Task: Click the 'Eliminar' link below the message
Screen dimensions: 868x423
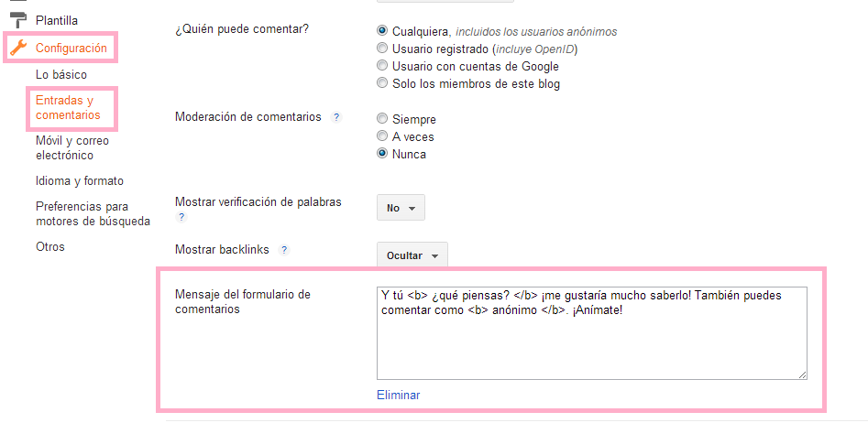Action: 398,396
